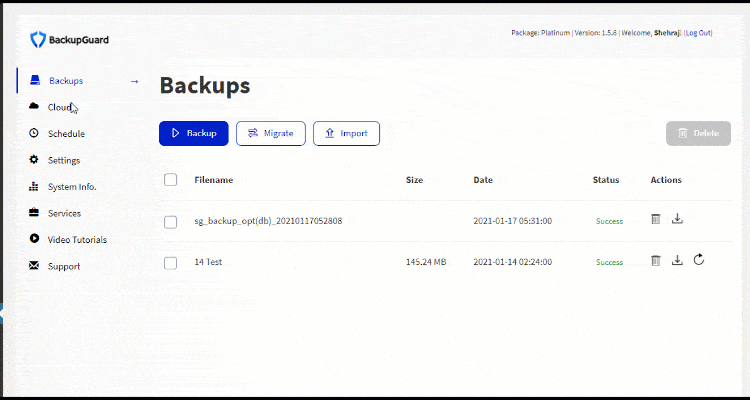Click the date 2021-01-14 02:24:00
750x400 pixels.
coord(513,262)
